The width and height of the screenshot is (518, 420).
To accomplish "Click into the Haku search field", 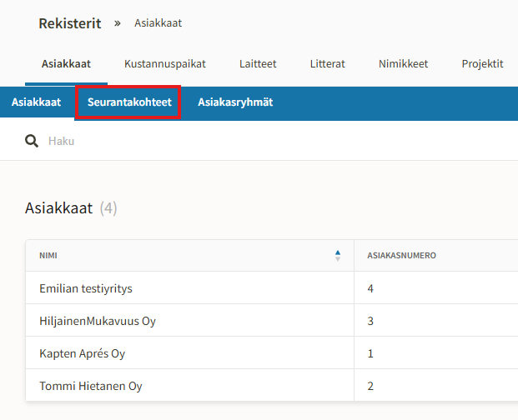I will coord(250,141).
